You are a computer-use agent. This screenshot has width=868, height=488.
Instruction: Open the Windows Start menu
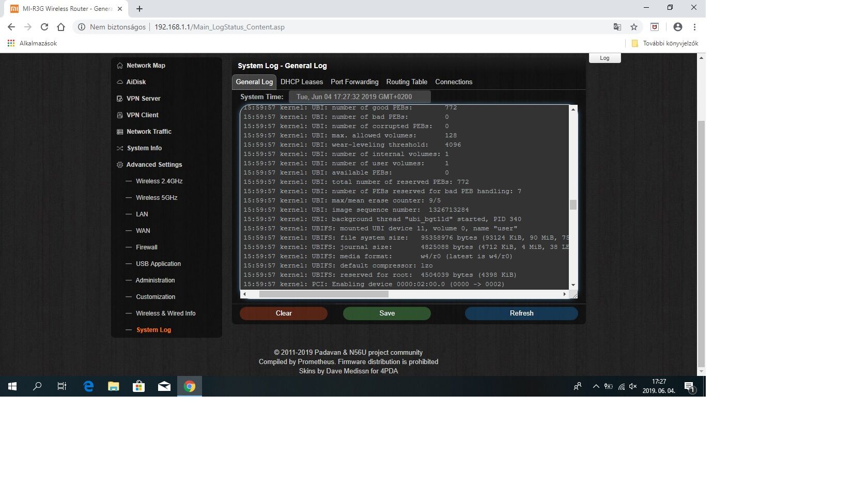pos(12,386)
